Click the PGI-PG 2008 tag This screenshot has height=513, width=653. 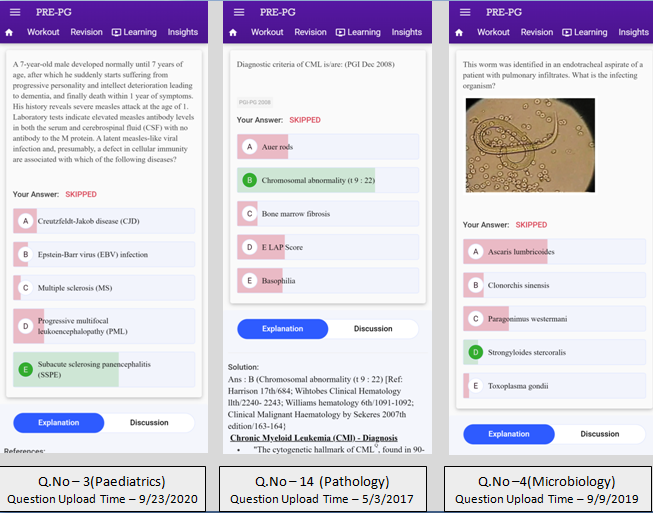(254, 102)
